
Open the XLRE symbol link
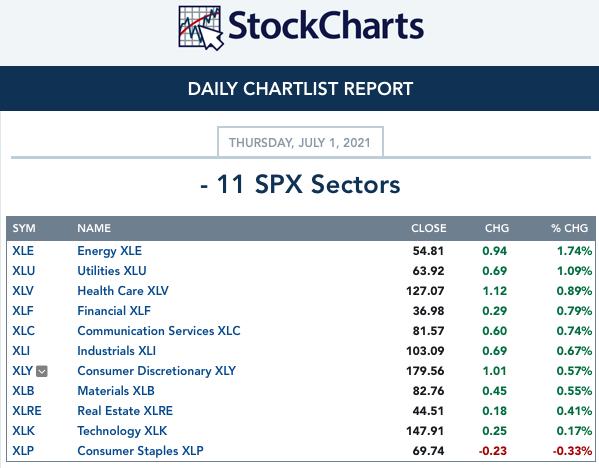(27, 411)
